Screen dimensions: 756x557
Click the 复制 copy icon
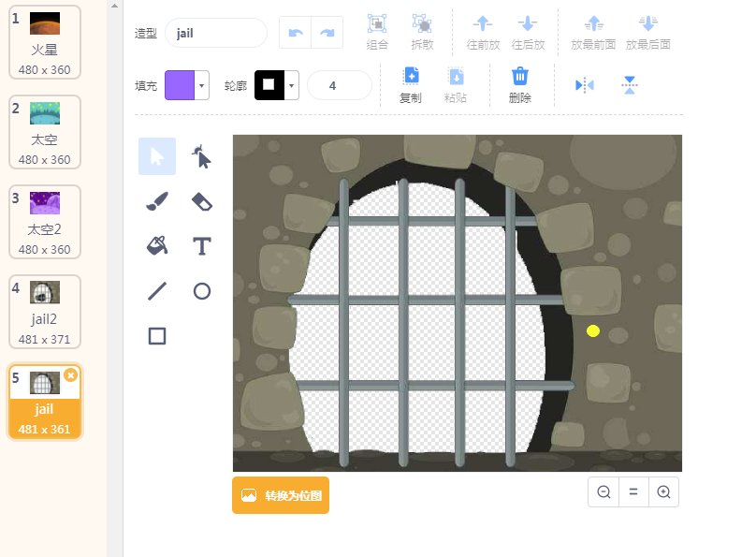point(411,76)
